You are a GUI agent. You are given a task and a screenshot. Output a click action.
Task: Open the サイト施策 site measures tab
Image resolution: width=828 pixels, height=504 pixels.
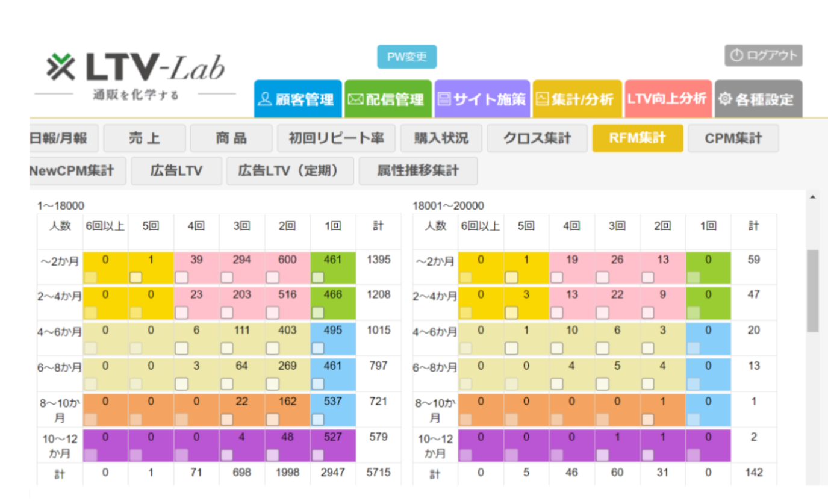[482, 99]
